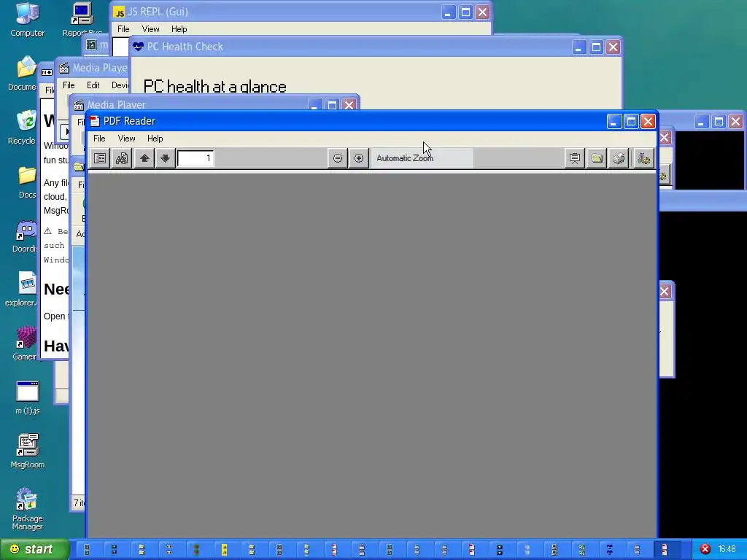Open the Report Bug desktop icon
The height and width of the screenshot is (560, 747).
point(82,20)
